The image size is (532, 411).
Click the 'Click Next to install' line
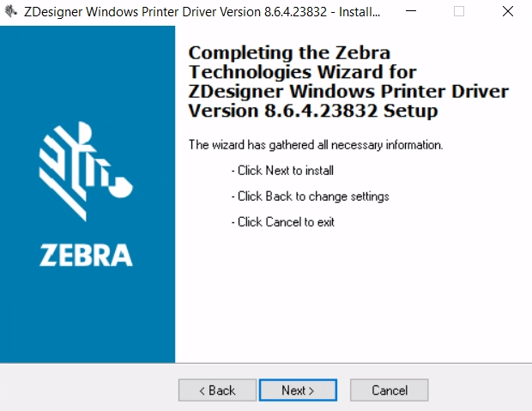click(282, 171)
